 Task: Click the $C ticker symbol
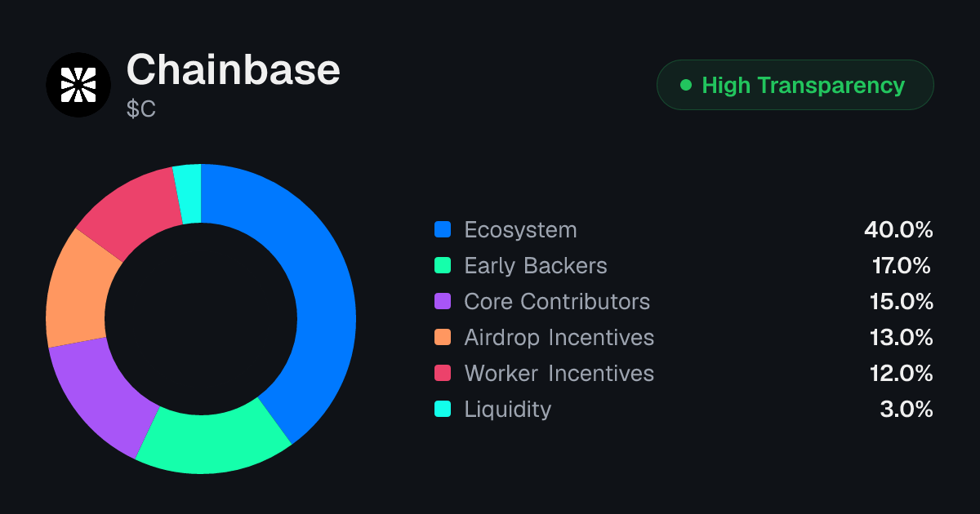point(141,109)
